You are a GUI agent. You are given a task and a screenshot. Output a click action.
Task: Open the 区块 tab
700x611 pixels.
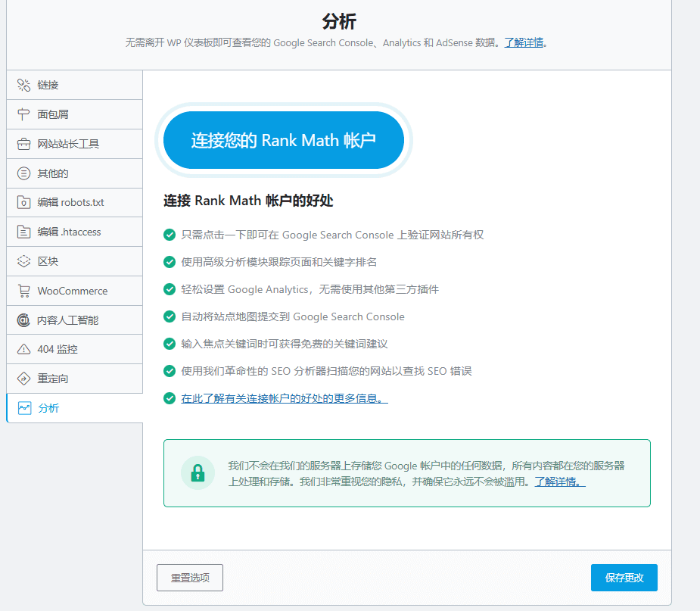(75, 261)
